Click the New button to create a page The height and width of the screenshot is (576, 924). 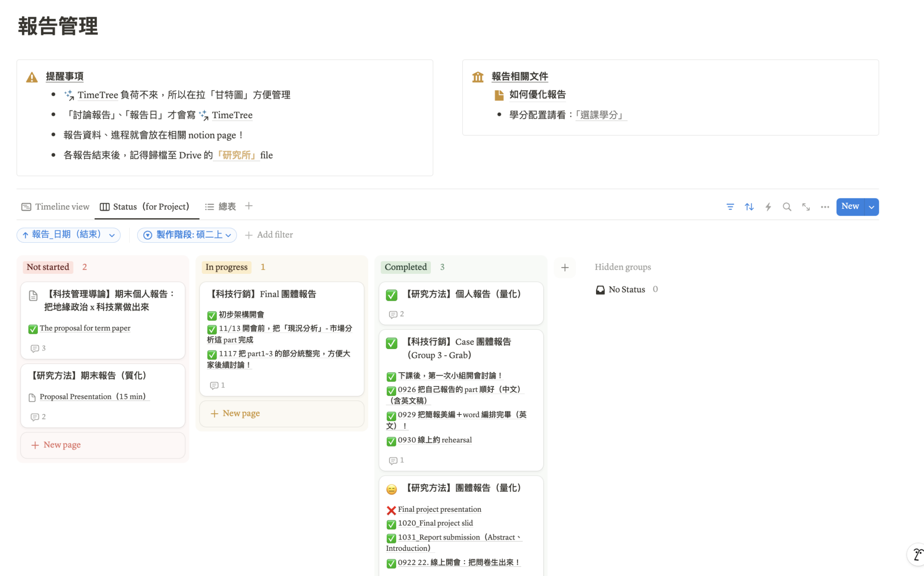point(850,207)
